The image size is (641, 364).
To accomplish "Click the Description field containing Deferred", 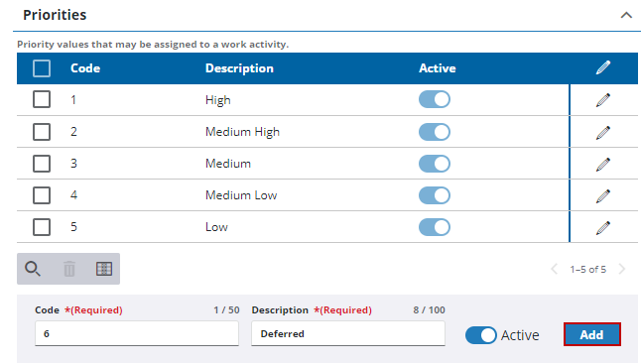I will (x=348, y=333).
